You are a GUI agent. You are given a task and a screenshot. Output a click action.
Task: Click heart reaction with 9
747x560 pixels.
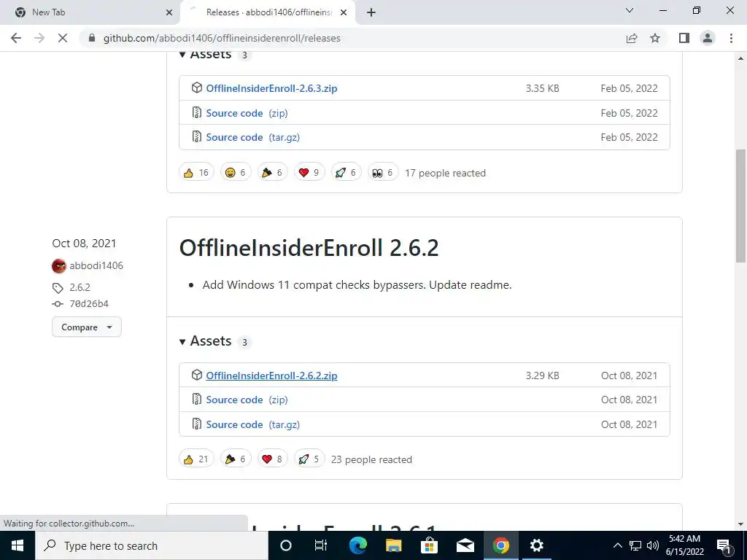(x=309, y=172)
